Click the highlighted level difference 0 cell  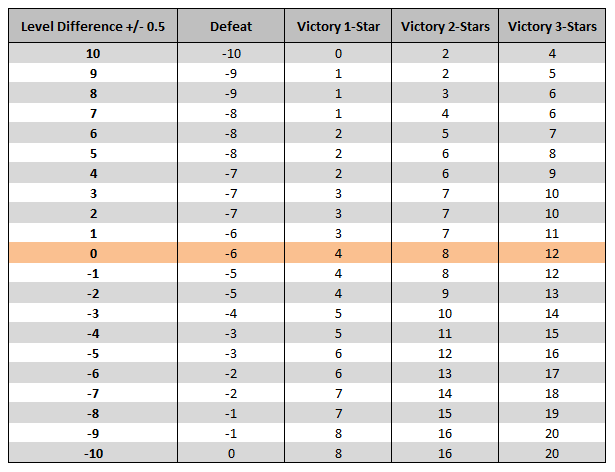(x=93, y=253)
